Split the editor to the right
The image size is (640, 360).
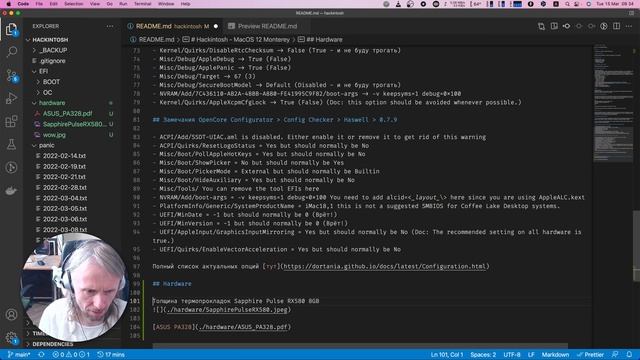pyautogui.click(x=616, y=26)
